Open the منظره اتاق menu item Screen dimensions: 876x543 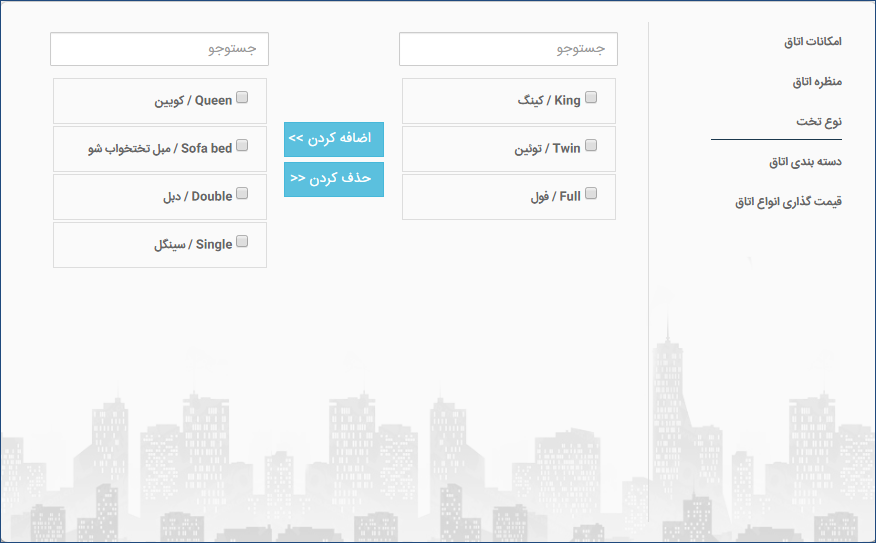coord(817,82)
